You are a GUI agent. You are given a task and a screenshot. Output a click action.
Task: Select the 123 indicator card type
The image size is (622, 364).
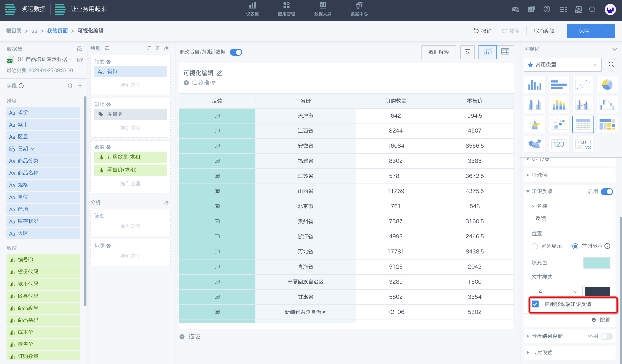pyautogui.click(x=559, y=144)
